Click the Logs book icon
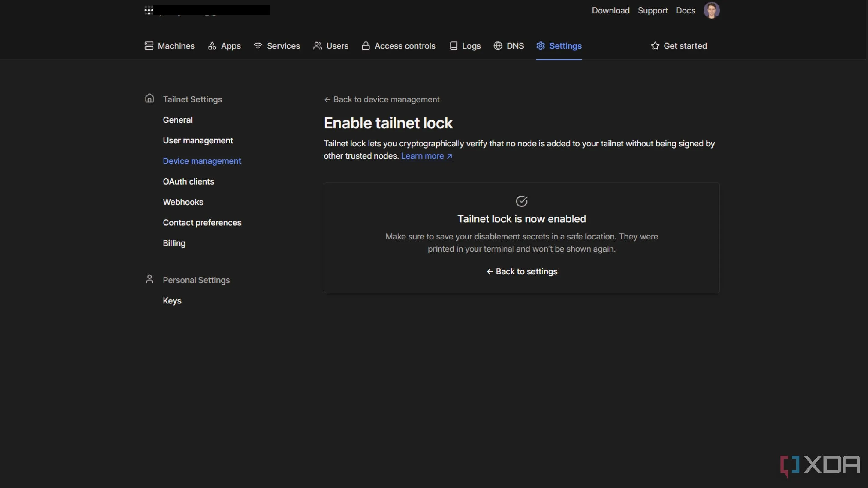This screenshot has height=488, width=868. [x=454, y=46]
